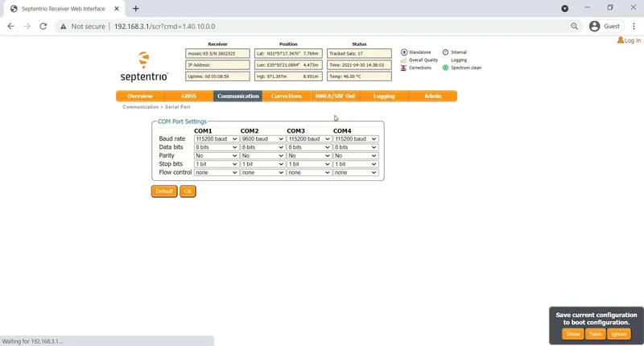Open COM4 Parity dropdown

[x=355, y=155]
